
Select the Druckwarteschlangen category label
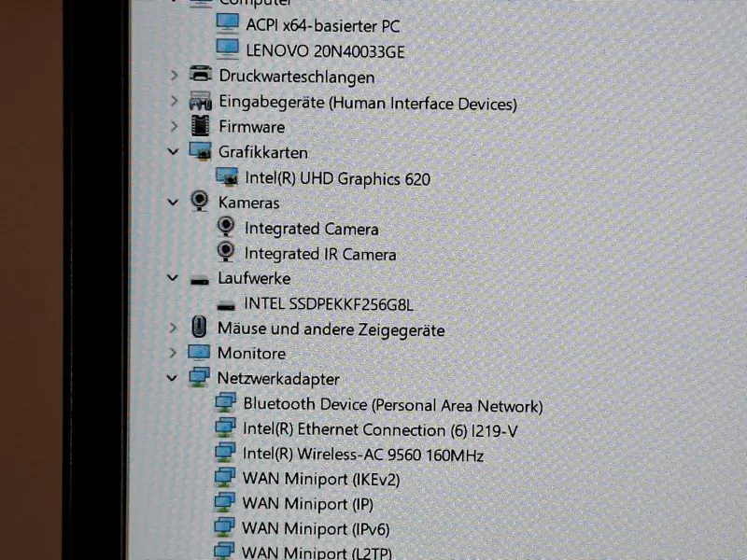tap(296, 77)
